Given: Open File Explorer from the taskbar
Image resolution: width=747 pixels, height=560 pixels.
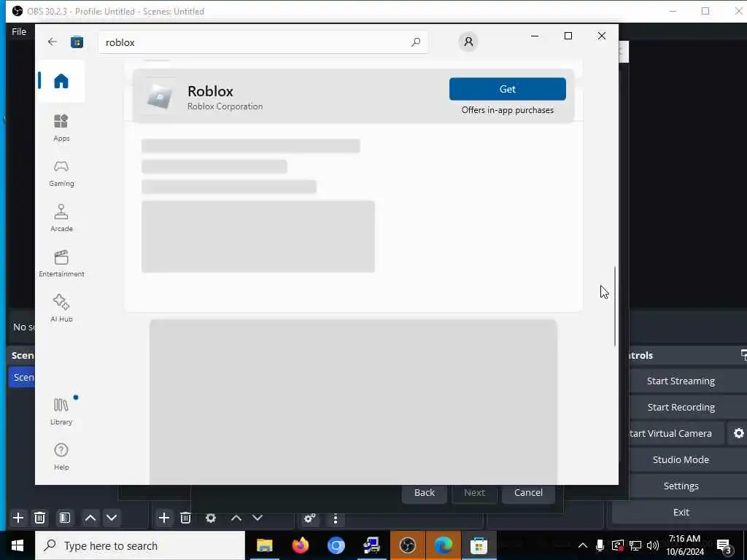Looking at the screenshot, I should click(x=264, y=545).
